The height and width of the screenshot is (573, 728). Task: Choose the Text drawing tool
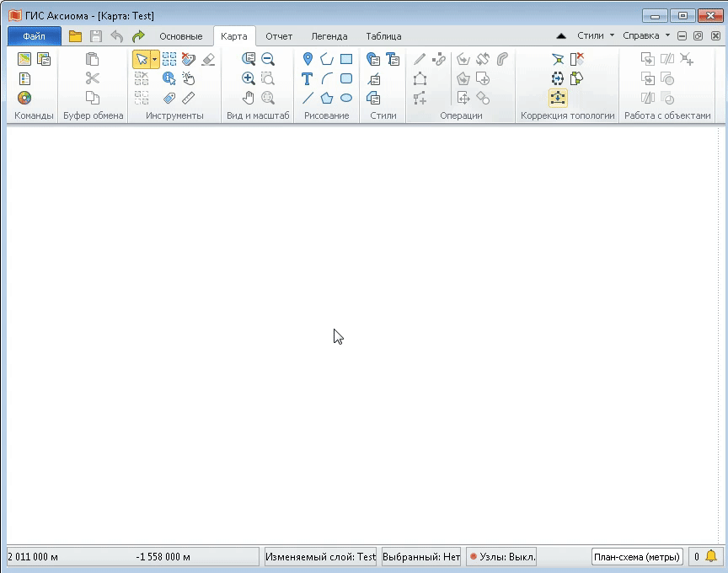click(x=308, y=78)
